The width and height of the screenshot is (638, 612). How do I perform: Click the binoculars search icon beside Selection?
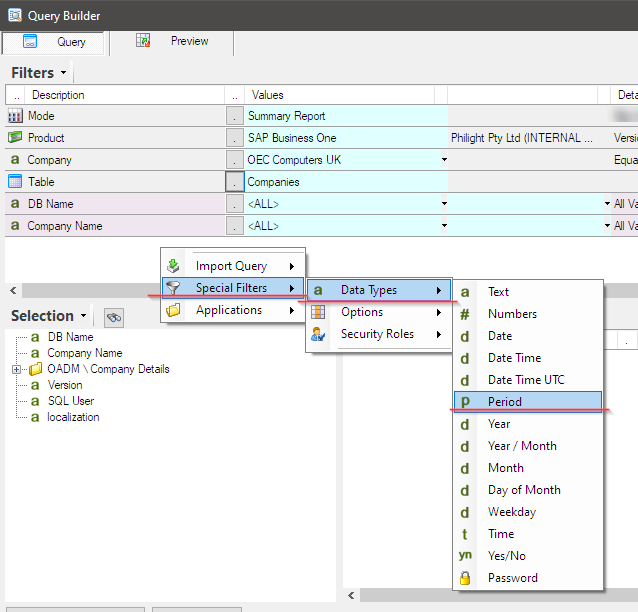tap(114, 317)
